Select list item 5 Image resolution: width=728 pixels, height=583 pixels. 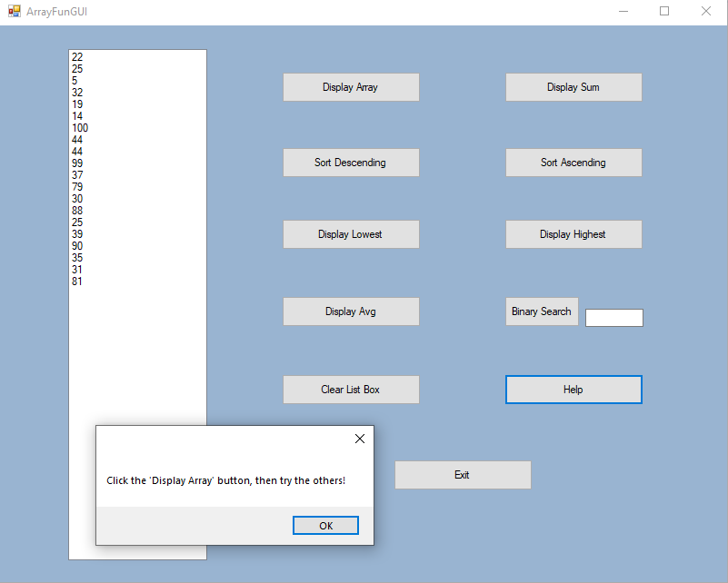point(137,81)
